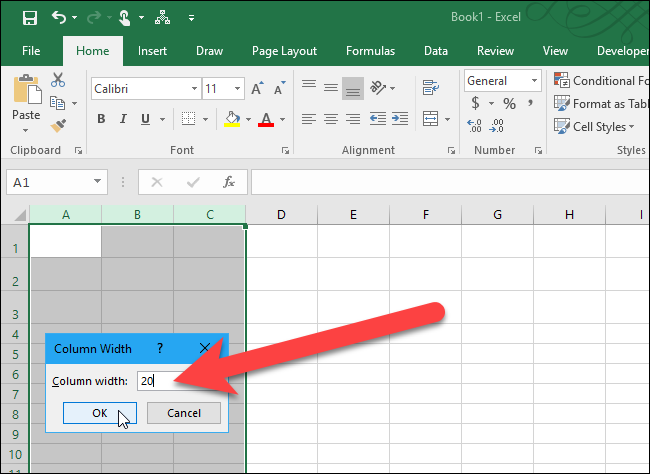Undo the last action
650x474 pixels.
59,17
